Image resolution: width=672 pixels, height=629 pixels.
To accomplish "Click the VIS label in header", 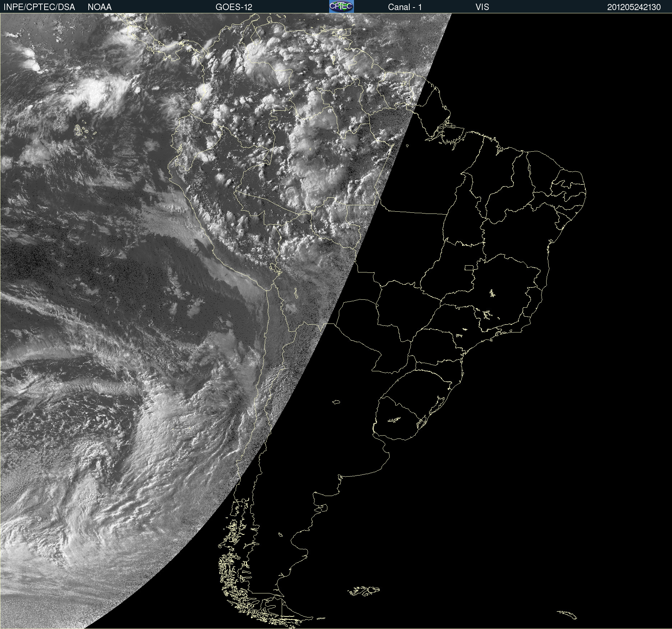I will [x=482, y=7].
